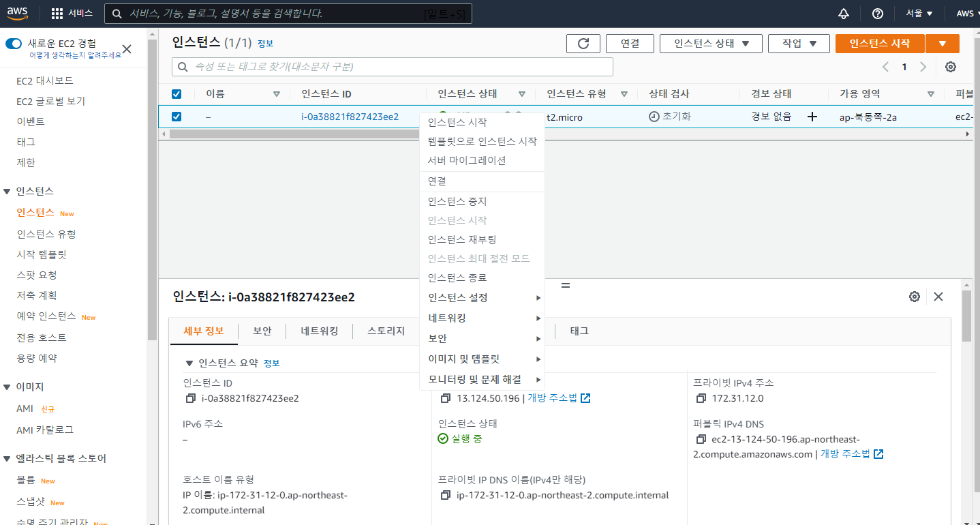Open table preferences gear icon

pos(951,67)
